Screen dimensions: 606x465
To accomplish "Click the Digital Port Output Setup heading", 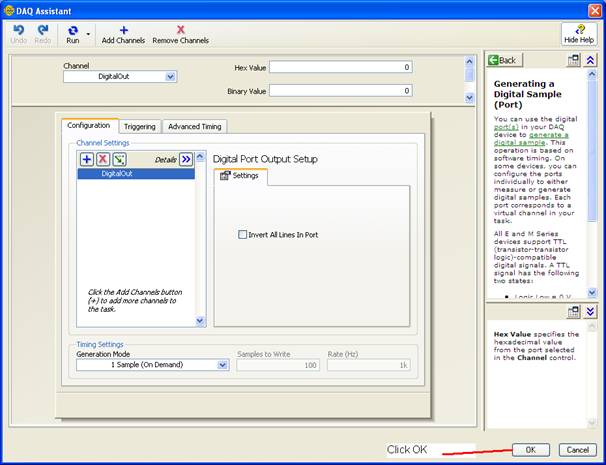I will (x=265, y=159).
